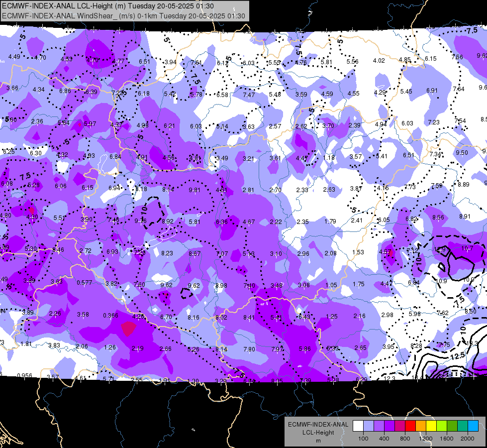Click the wind shear value 4.02
487x448 pixels.
(x=379, y=61)
